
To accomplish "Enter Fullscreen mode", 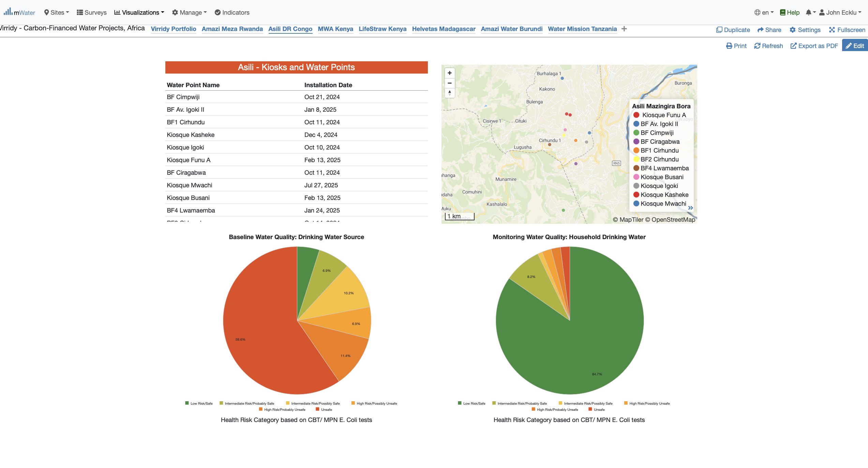I will pos(847,30).
